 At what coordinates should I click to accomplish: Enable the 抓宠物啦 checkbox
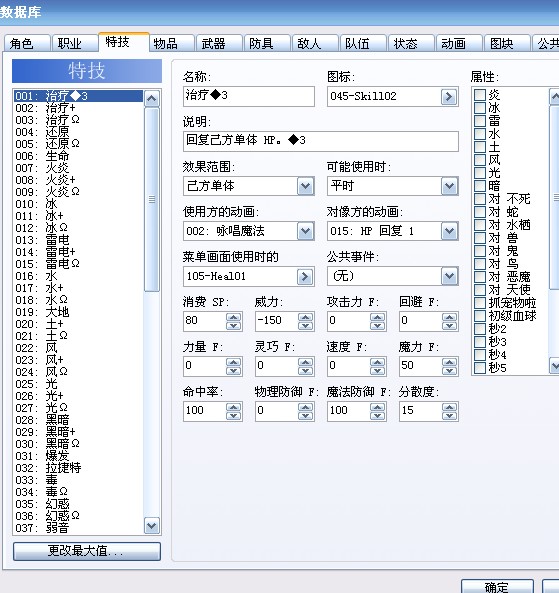pyautogui.click(x=480, y=303)
